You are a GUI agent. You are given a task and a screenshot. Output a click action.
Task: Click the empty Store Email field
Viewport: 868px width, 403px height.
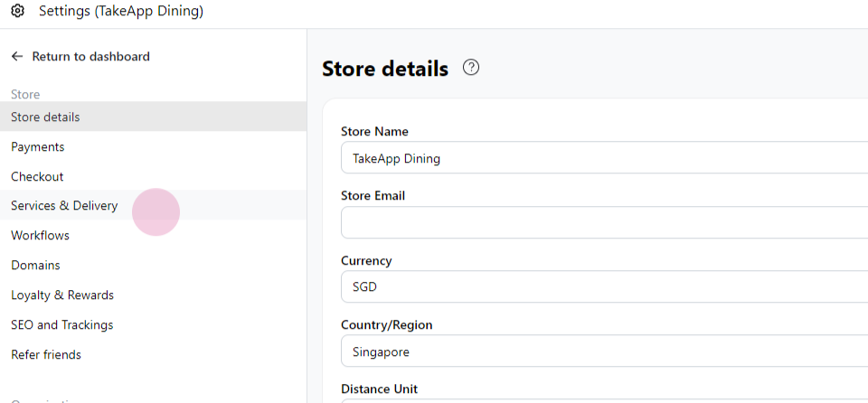(605, 222)
